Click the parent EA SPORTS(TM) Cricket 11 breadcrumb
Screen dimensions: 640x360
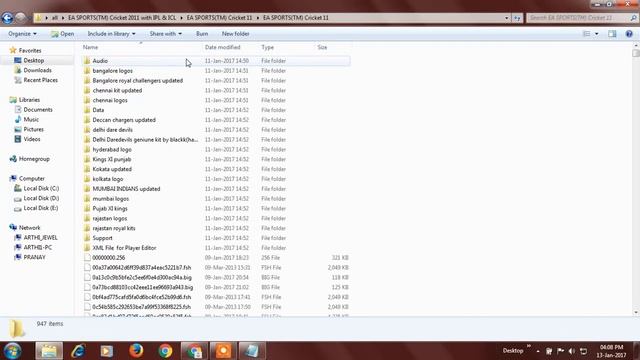220,18
